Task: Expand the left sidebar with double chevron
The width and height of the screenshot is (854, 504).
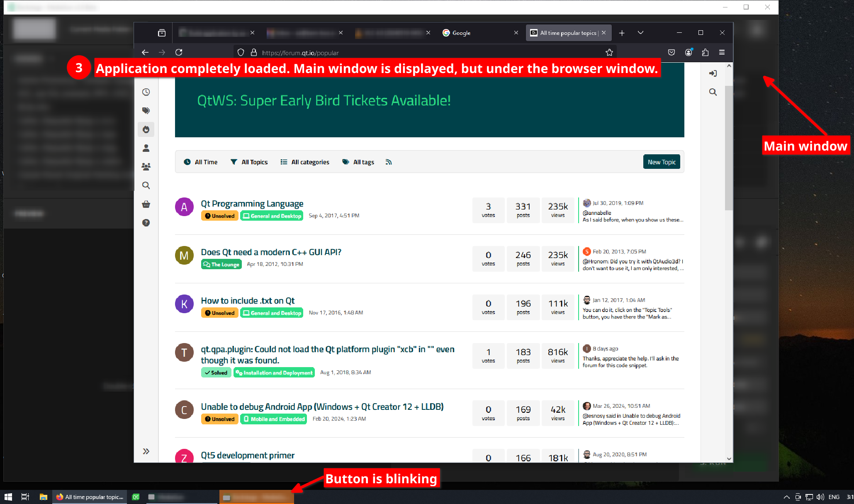Action: [x=146, y=451]
